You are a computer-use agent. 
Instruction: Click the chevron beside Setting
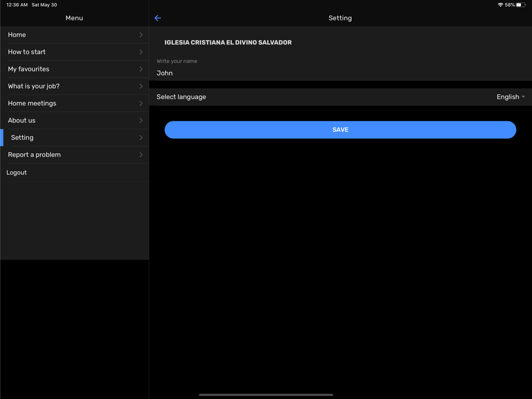pos(141,137)
